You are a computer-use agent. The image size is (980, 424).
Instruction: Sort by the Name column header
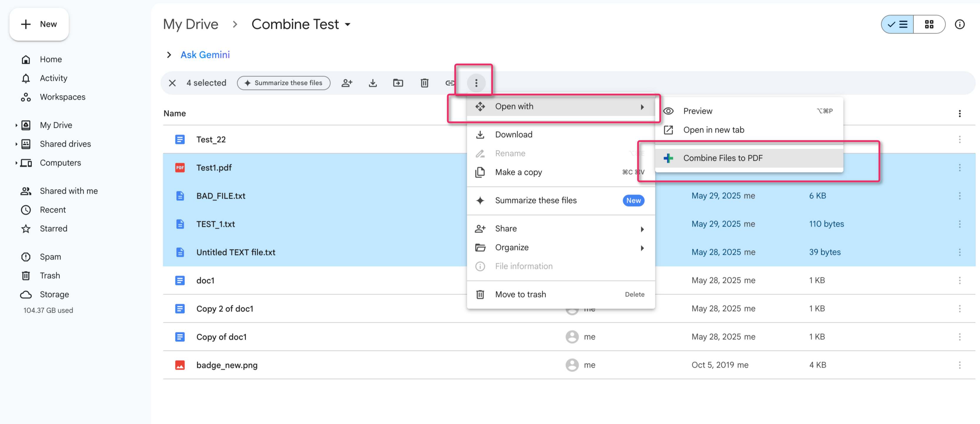(175, 113)
